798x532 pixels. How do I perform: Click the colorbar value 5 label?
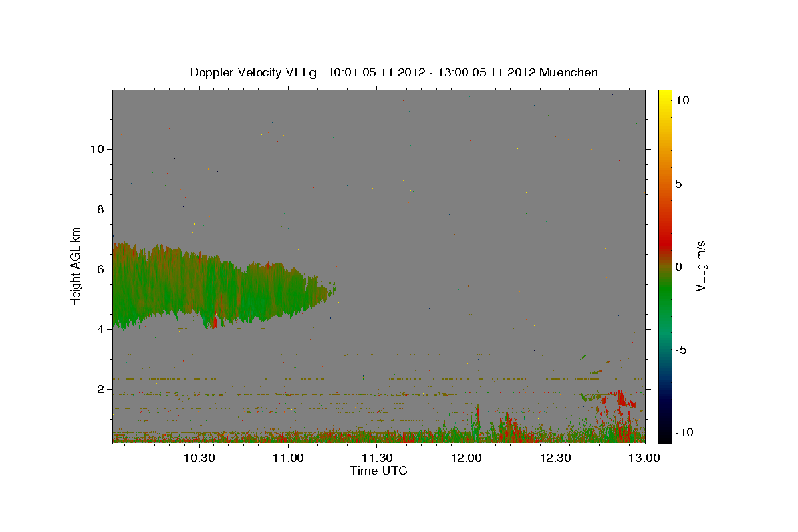pyautogui.click(x=679, y=183)
